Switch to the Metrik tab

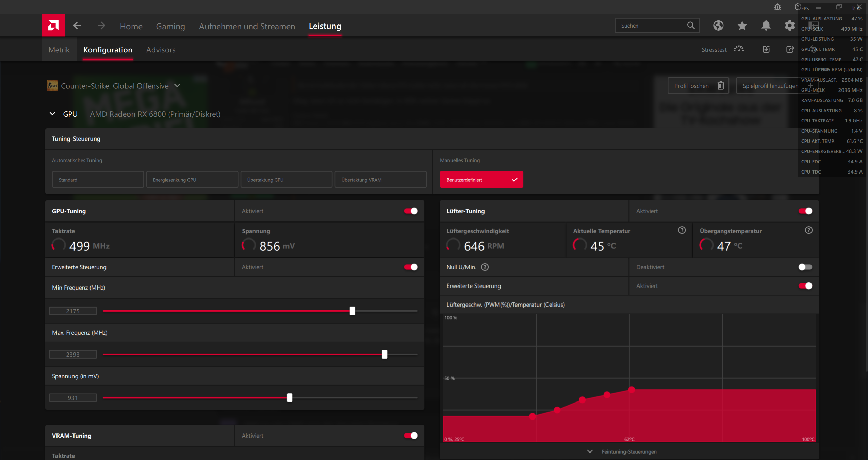(x=59, y=50)
